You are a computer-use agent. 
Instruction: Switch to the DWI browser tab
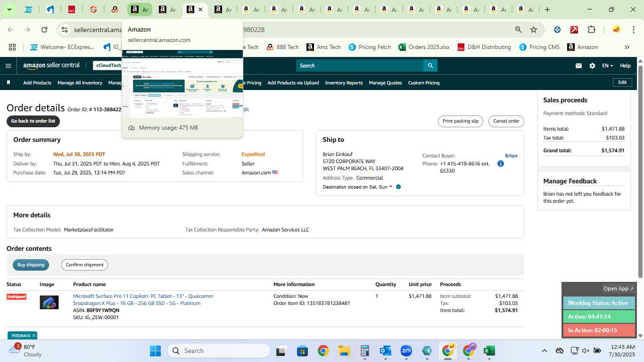[x=72, y=9]
